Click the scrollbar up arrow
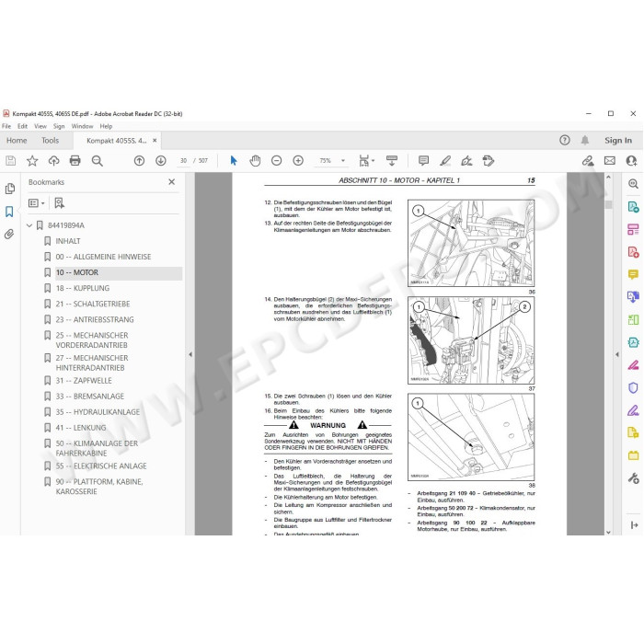Screen dimensions: 644x644 (x=608, y=177)
